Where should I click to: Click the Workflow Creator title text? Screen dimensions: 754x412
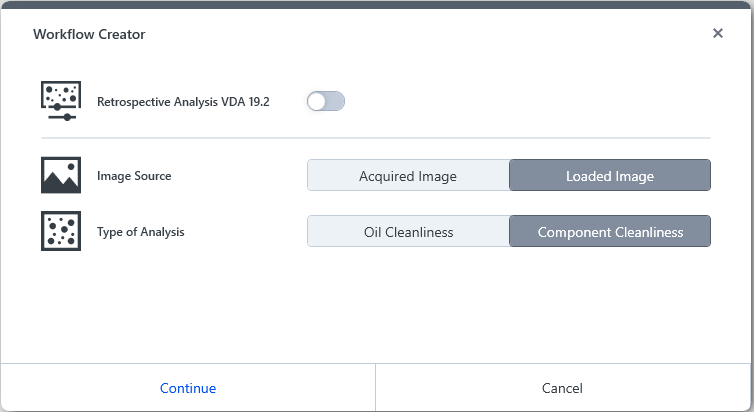(x=89, y=34)
